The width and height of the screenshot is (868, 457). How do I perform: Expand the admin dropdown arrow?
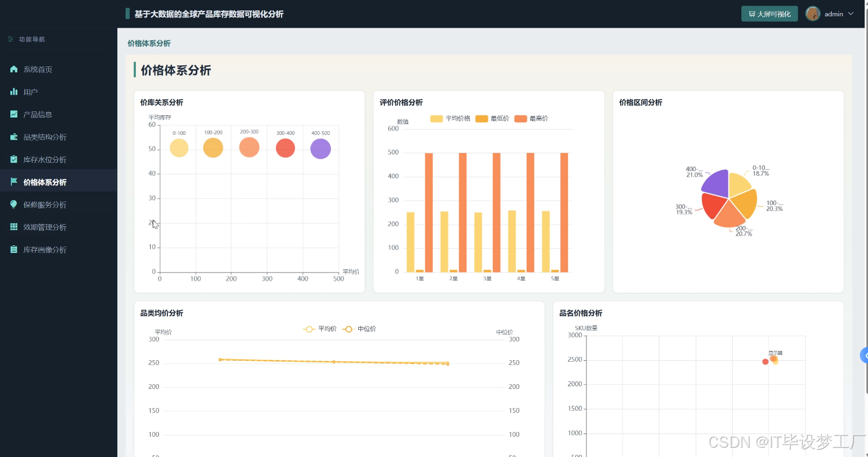coord(851,14)
